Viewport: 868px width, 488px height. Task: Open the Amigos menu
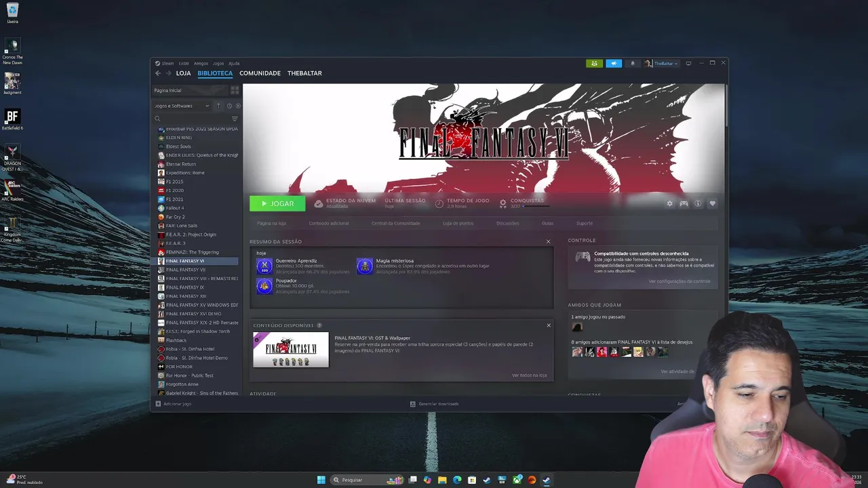point(201,63)
